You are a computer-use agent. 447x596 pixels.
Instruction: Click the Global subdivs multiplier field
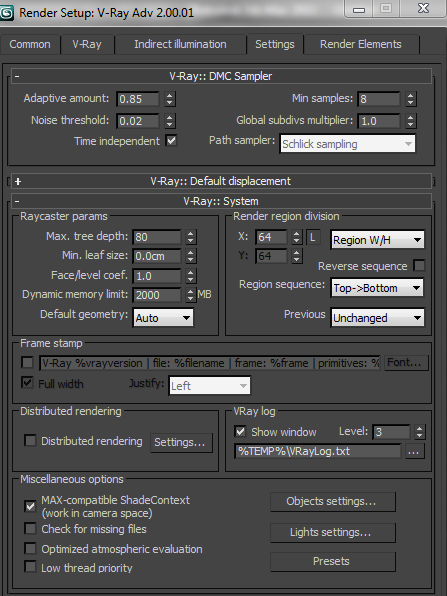(x=379, y=121)
